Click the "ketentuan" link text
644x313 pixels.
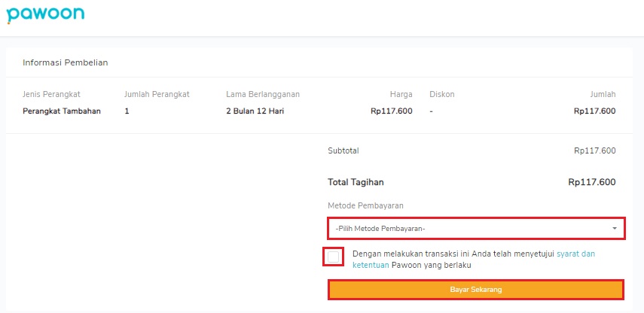371,265
